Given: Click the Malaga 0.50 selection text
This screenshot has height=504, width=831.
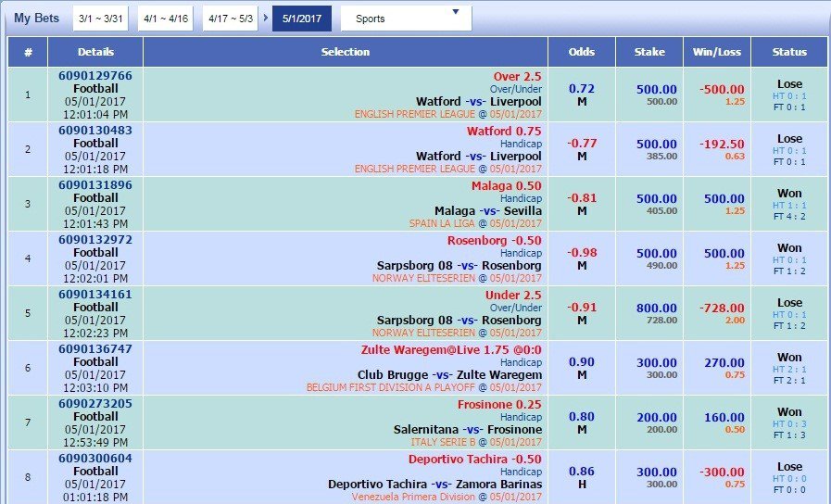Looking at the screenshot, I should pos(506,186).
